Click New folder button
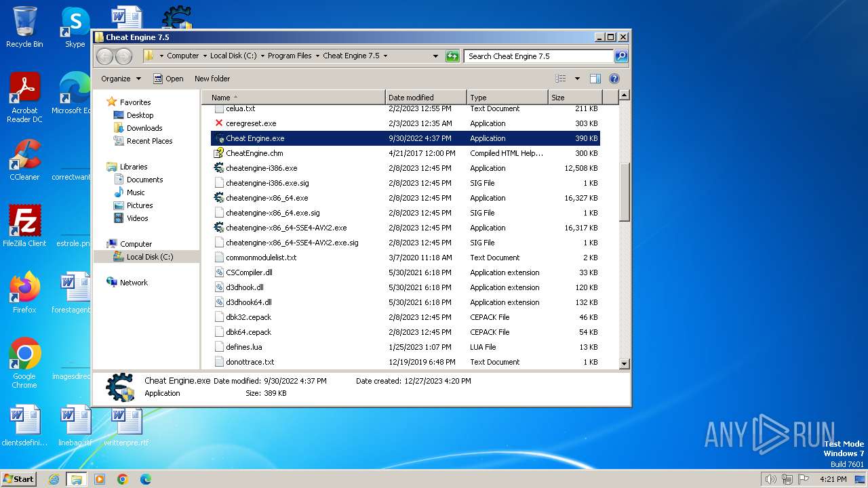 point(212,79)
